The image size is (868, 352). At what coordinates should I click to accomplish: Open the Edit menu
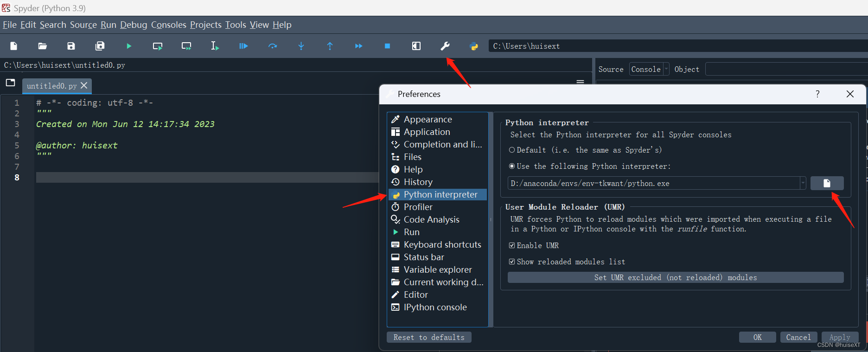[28, 25]
